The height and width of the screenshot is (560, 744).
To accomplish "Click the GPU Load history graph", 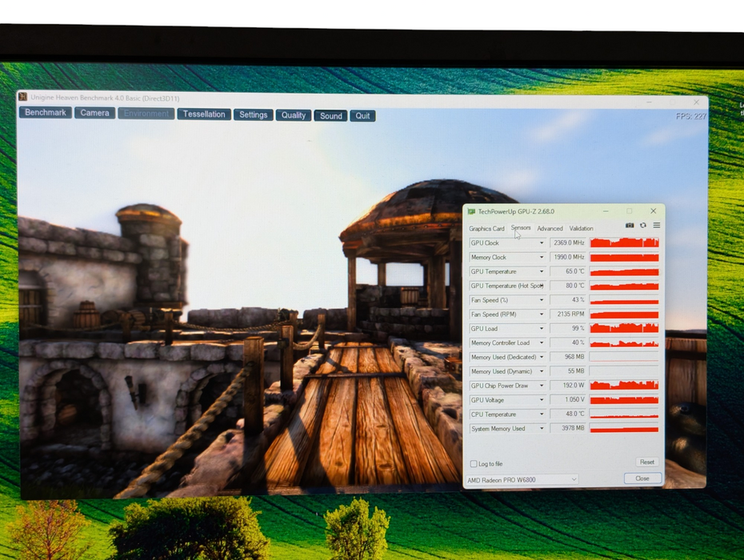I will (624, 329).
